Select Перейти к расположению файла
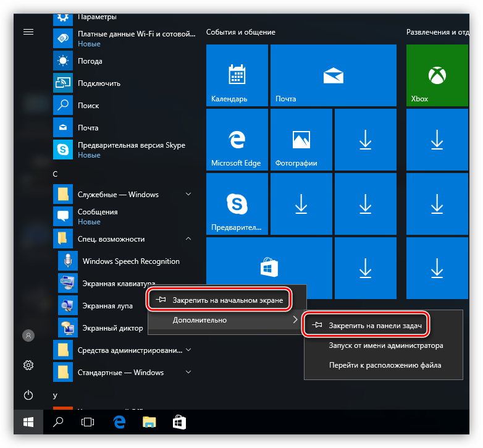This screenshot has height=448, width=483. coord(385,365)
